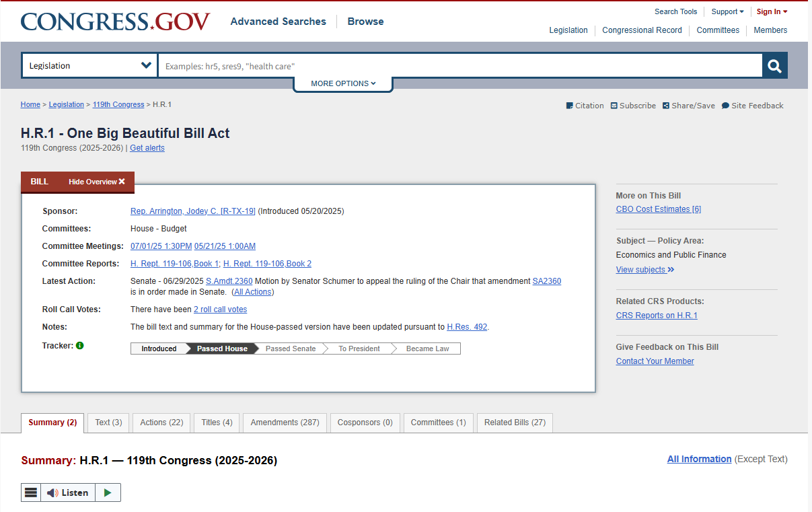Go to Home breadcrumb
The width and height of the screenshot is (812, 512).
[x=30, y=105]
